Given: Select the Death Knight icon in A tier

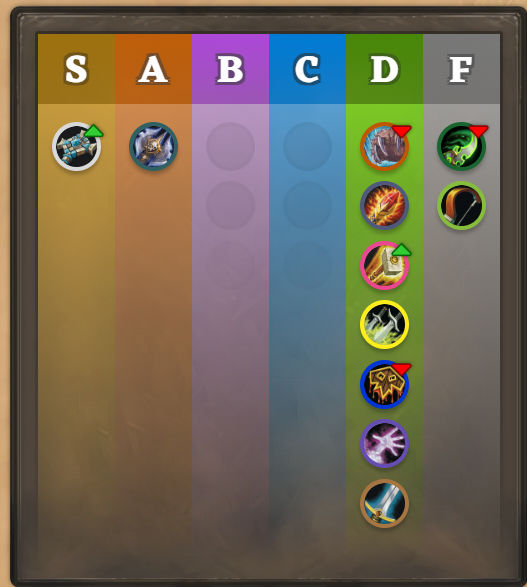Looking at the screenshot, I should 153,146.
